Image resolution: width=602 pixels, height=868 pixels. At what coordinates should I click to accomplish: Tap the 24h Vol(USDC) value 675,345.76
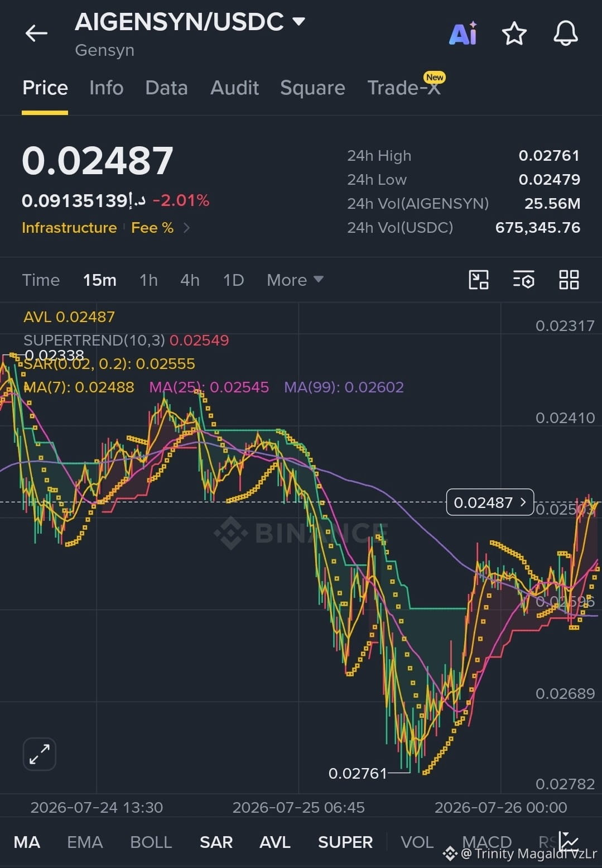coord(538,227)
